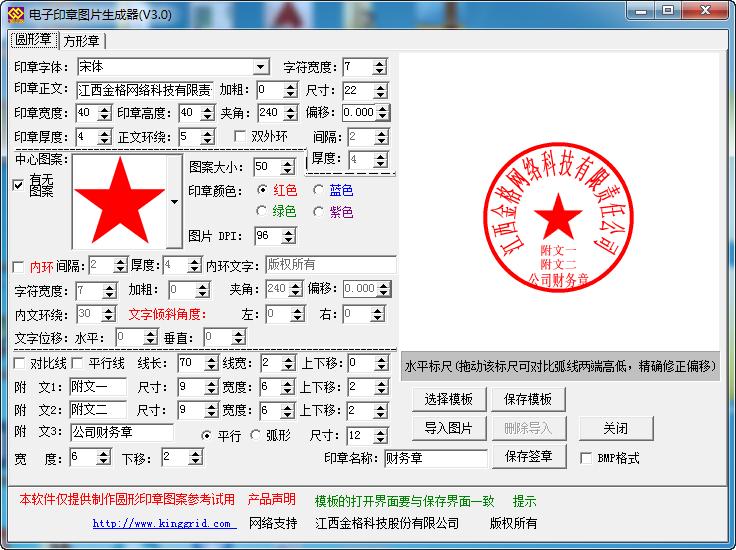Adjust the 印章高度 stepper

tap(207, 113)
